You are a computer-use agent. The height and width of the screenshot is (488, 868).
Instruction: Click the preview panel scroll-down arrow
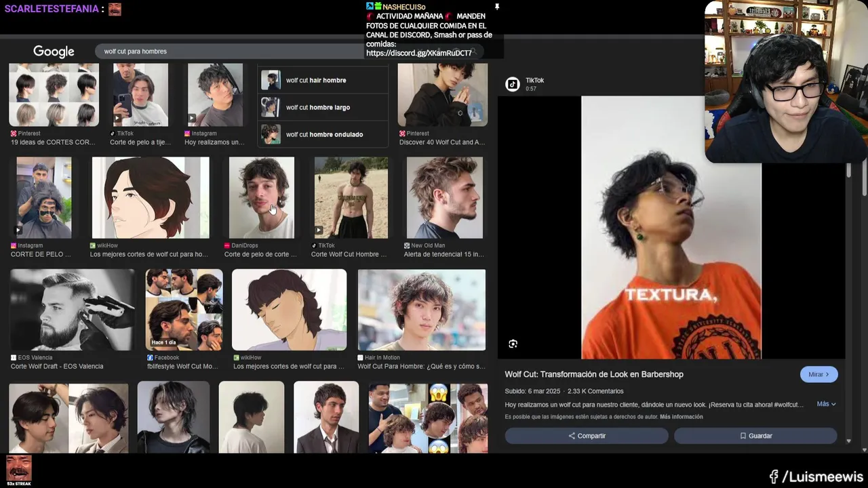848,441
